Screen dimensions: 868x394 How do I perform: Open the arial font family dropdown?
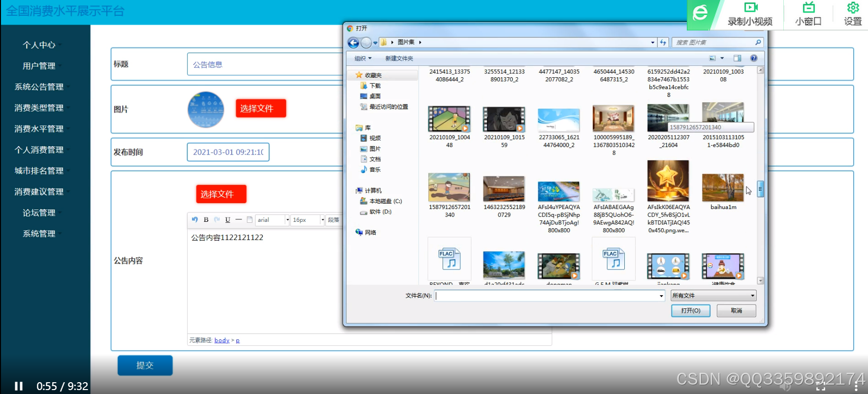(288, 220)
